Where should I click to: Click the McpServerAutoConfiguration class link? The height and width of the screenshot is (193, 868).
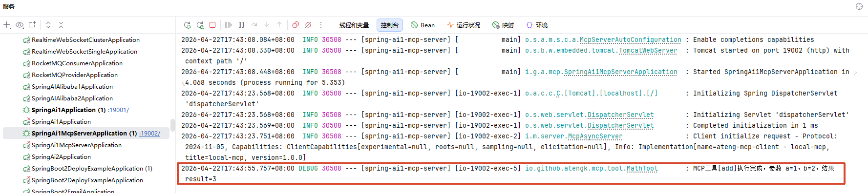630,40
